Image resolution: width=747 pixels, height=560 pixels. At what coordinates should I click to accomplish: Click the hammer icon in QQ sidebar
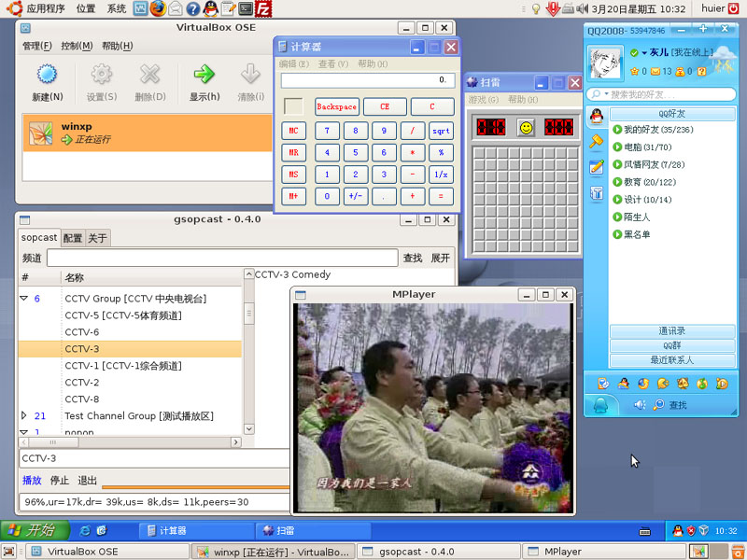[597, 142]
